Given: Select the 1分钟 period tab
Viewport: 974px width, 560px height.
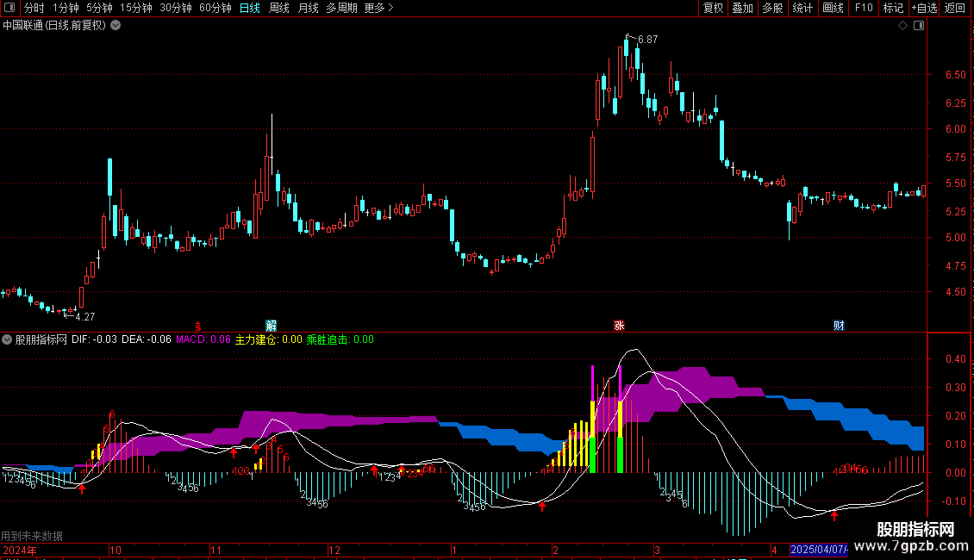Looking at the screenshot, I should click(x=66, y=8).
